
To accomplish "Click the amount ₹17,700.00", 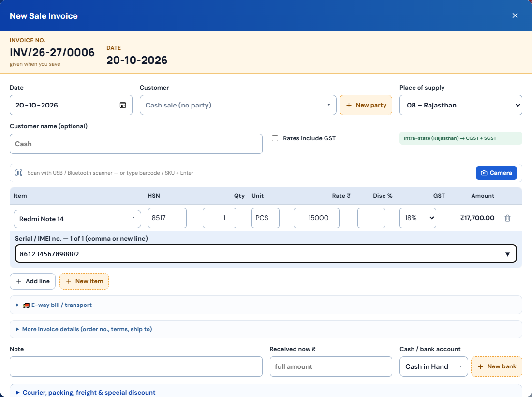I will [x=477, y=218].
